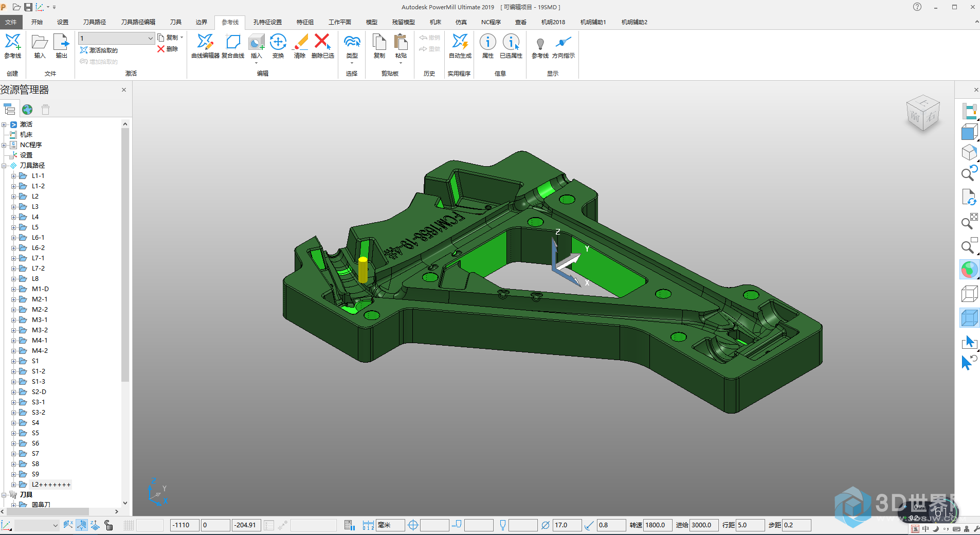980x535 pixels.
Task: Click the 类型 selection type icon
Action: click(352, 42)
